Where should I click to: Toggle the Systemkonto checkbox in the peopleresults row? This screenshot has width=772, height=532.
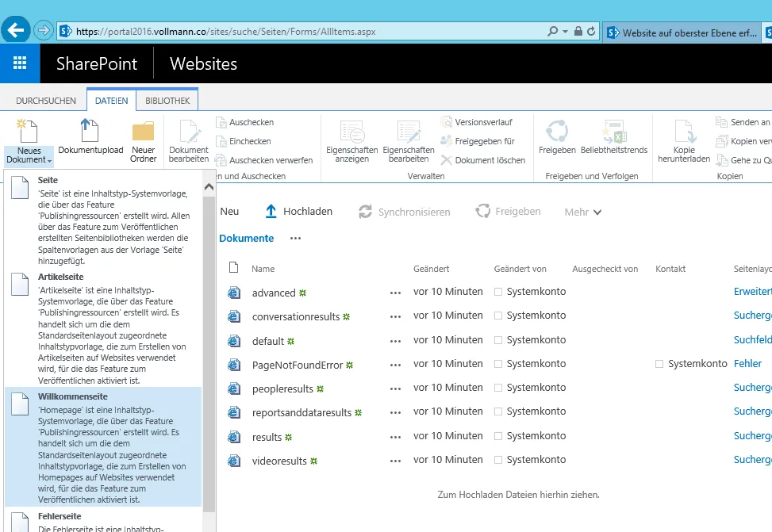click(498, 388)
